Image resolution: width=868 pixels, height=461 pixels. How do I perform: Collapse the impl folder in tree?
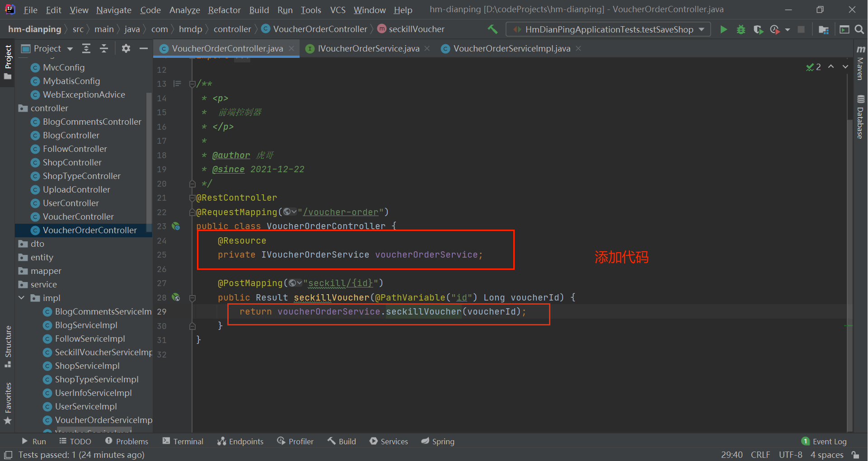22,298
